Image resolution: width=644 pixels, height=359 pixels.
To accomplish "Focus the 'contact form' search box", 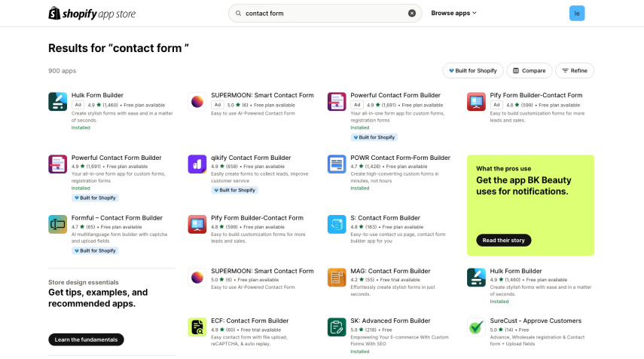I will point(325,13).
